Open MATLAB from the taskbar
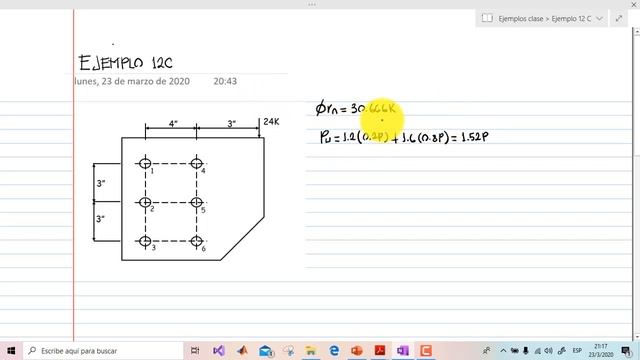 [242, 351]
